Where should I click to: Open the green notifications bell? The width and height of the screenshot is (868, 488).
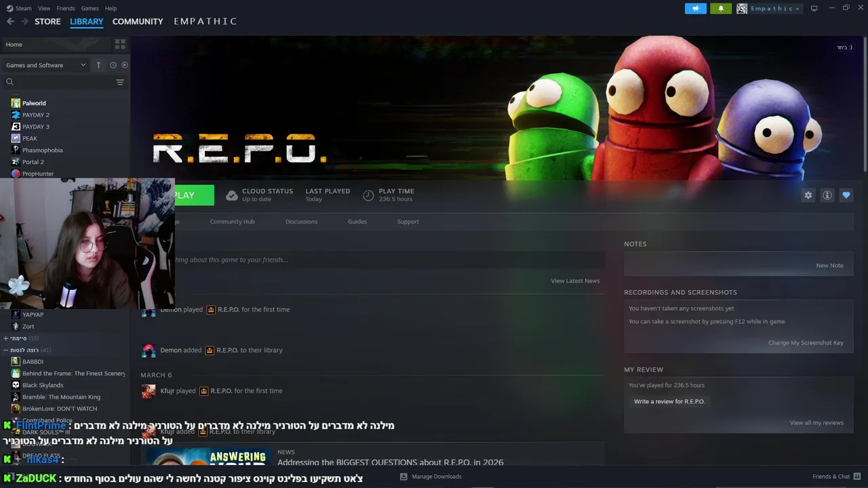pos(721,8)
